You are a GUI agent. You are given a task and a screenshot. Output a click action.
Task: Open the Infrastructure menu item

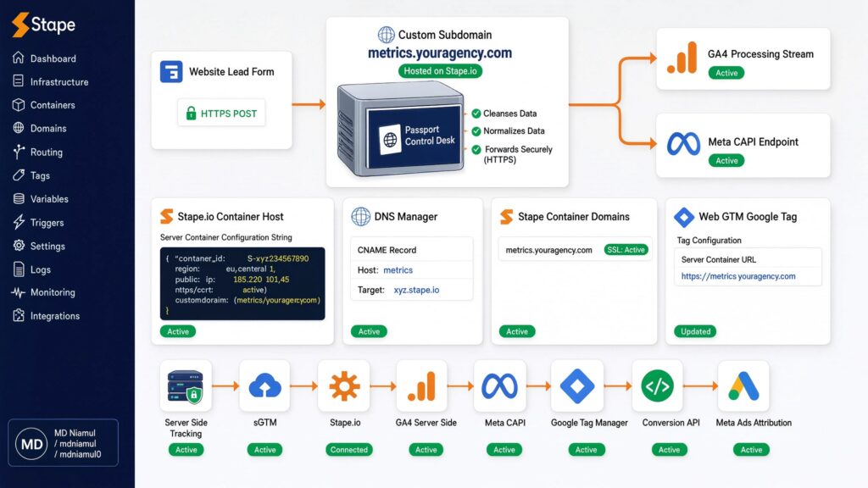click(50, 82)
